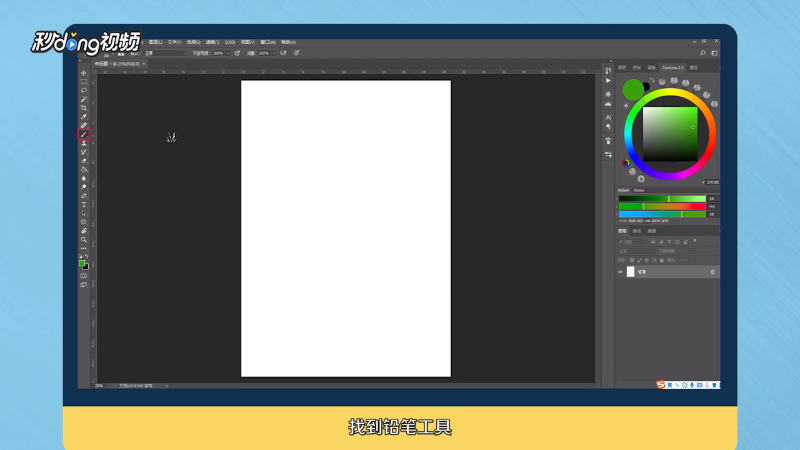Open the flow value dropdown arrow
The image size is (800, 450).
coord(274,53)
